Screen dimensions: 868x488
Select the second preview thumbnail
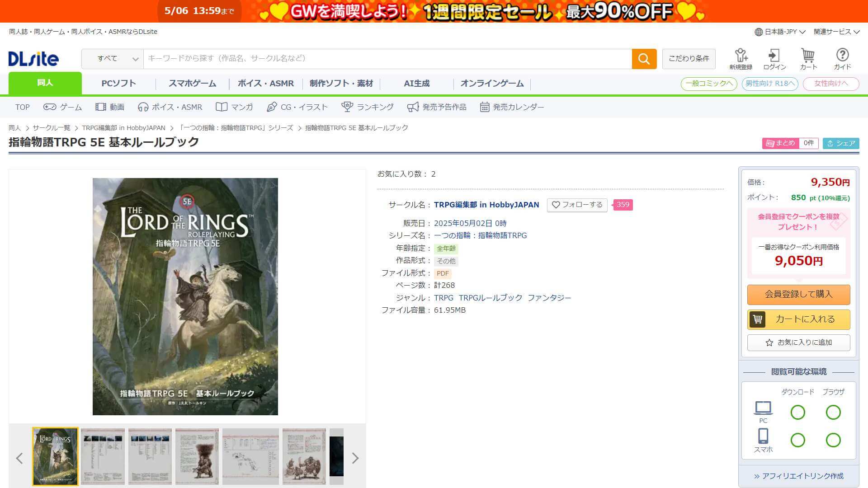pos(103,456)
